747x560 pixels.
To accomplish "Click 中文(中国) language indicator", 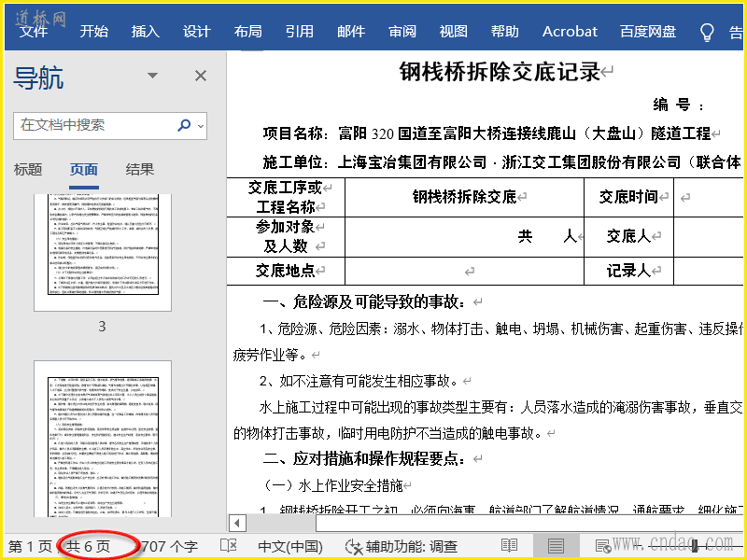I will pos(289,546).
